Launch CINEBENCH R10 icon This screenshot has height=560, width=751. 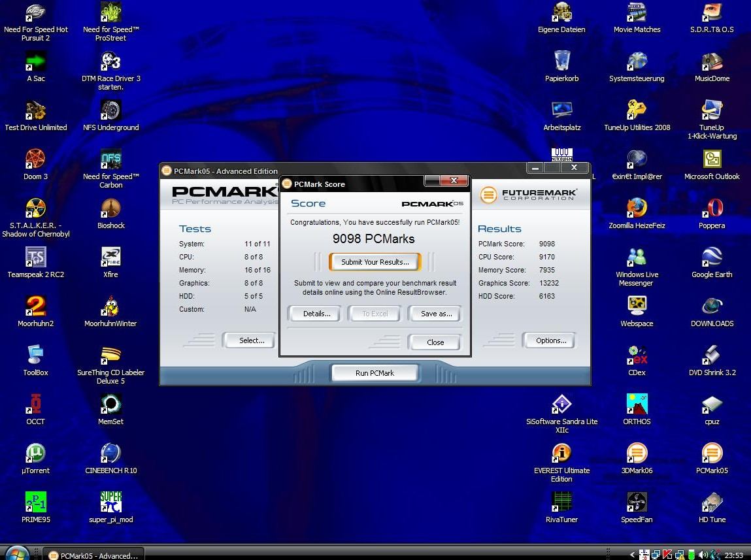(x=110, y=453)
